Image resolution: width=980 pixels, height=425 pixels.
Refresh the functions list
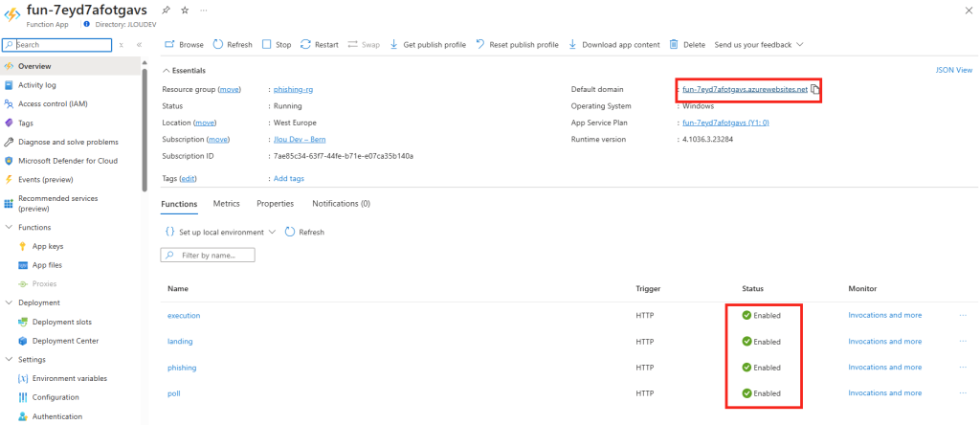tap(305, 232)
